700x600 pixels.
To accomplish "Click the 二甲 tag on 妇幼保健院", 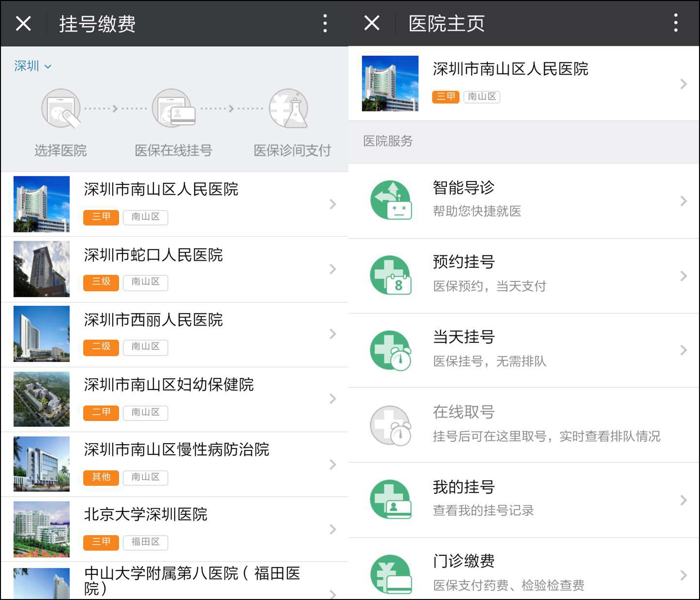I will tap(101, 413).
